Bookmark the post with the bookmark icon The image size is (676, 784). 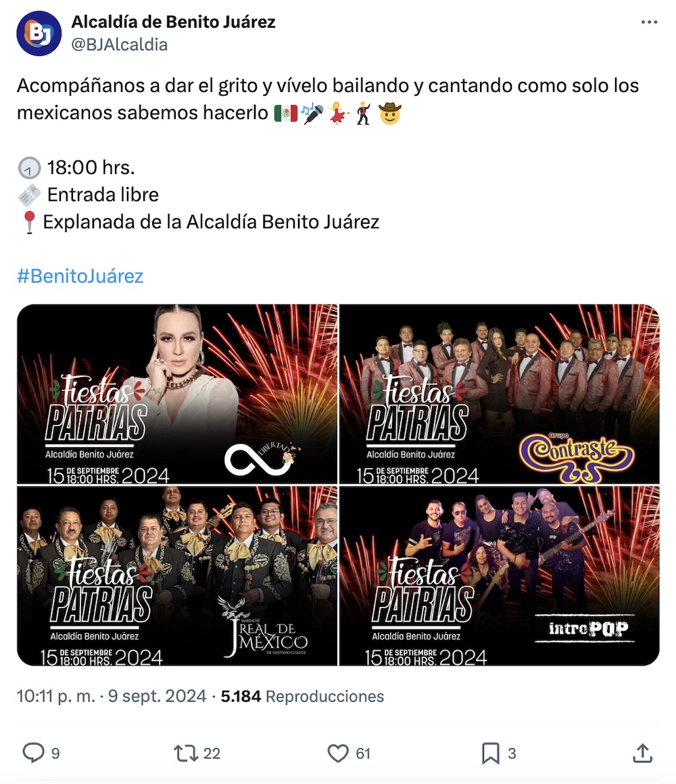[491, 753]
